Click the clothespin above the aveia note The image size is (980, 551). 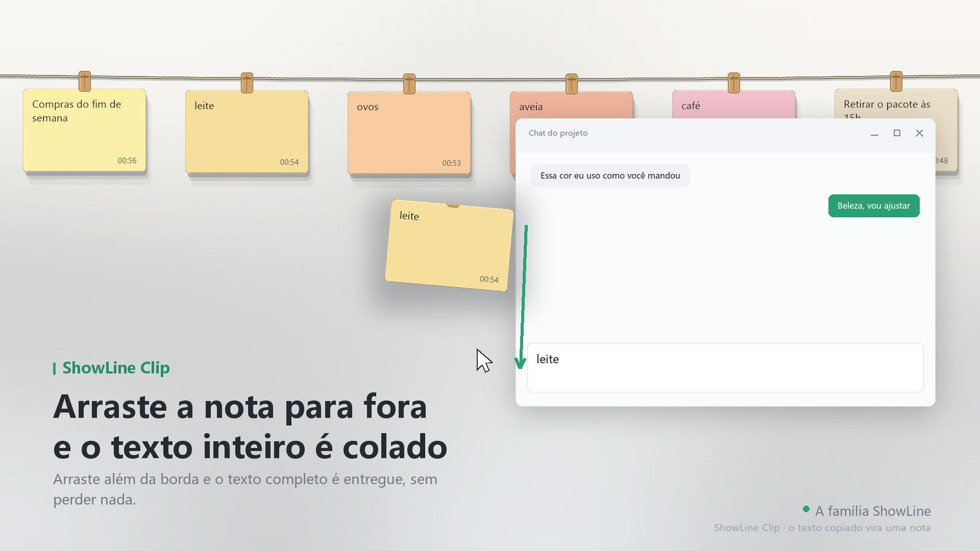pos(571,83)
